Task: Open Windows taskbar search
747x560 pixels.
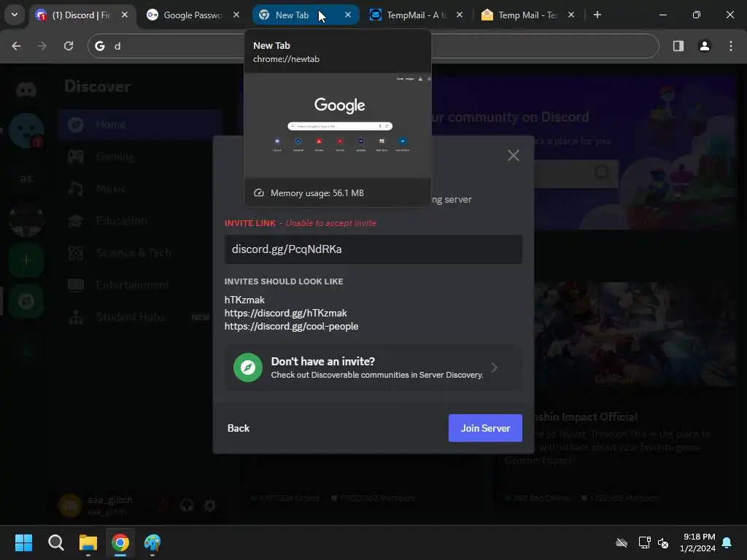Action: click(55, 542)
